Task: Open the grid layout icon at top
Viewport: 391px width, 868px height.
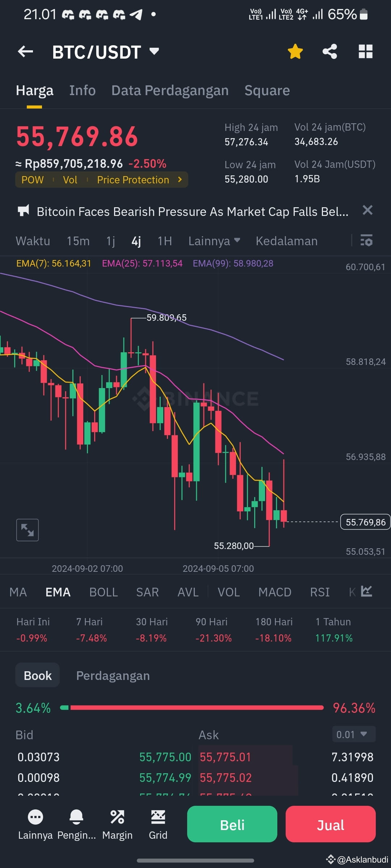Action: (x=365, y=51)
